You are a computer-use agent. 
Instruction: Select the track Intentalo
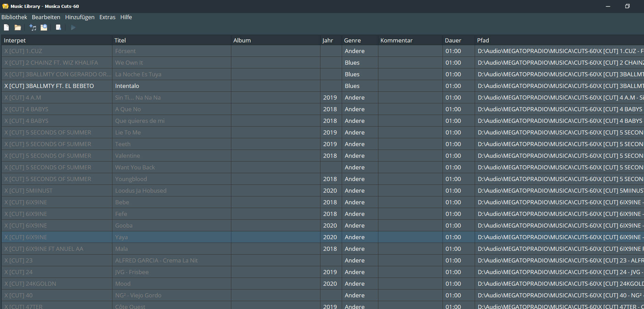tap(127, 86)
